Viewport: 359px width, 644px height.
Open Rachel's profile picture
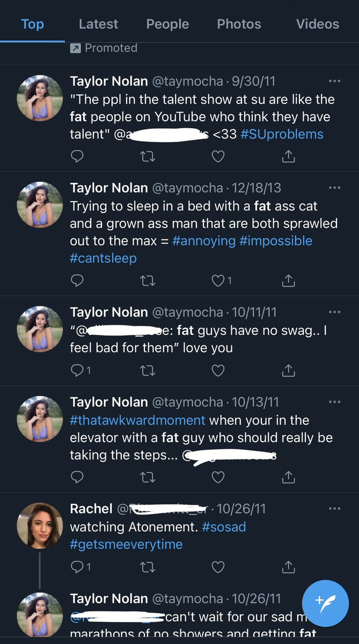point(40,526)
